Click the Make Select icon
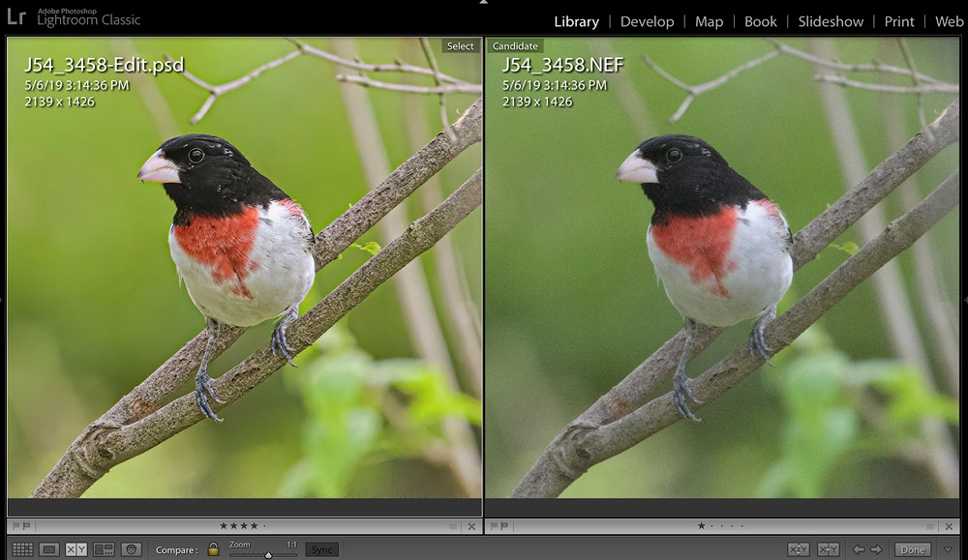 coord(829,549)
